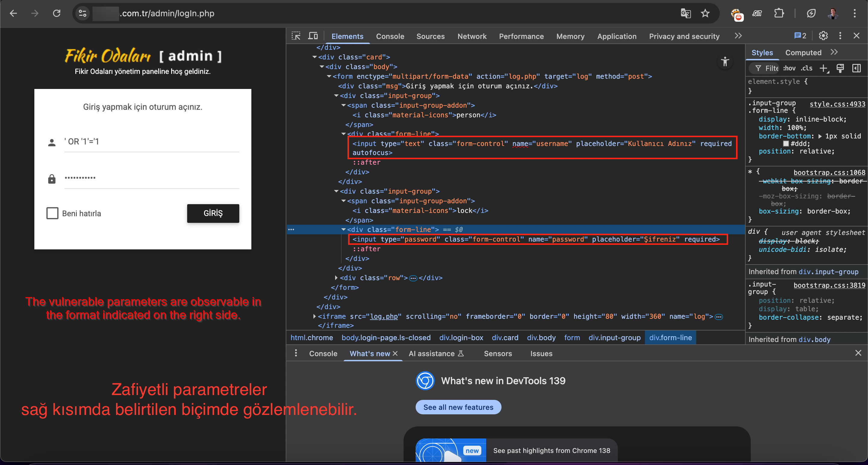Expand hidden panels with the more tabs chevron

coord(738,36)
